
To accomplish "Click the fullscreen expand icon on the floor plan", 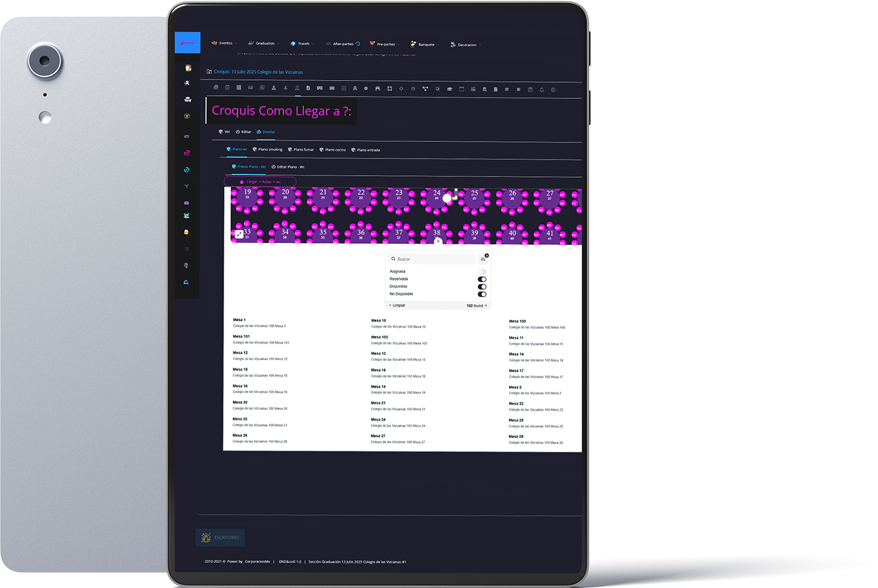I will click(x=239, y=234).
